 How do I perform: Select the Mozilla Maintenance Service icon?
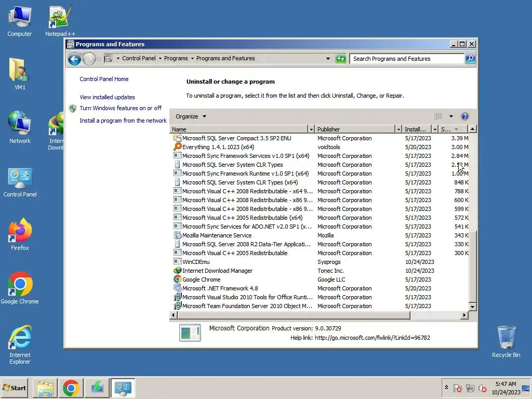pos(178,235)
